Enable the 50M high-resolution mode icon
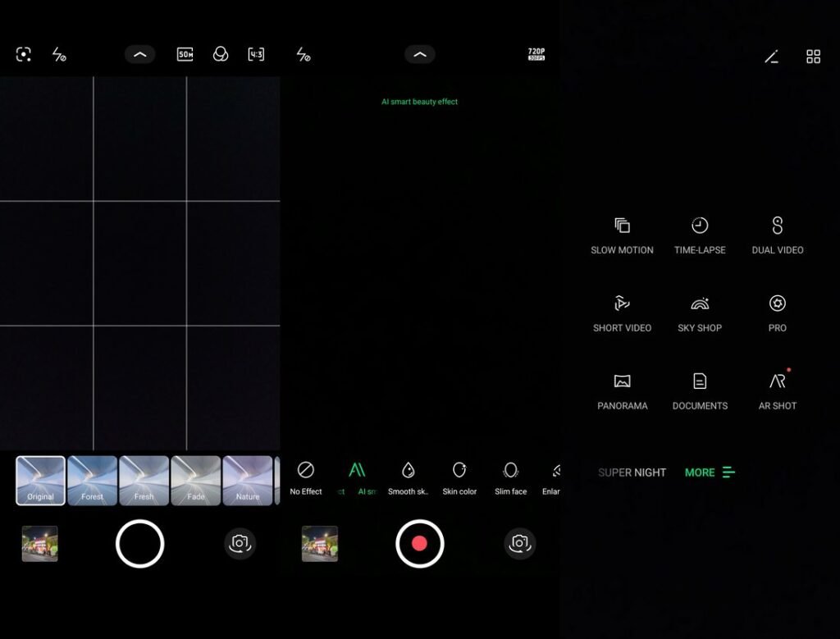The image size is (840, 639). pyautogui.click(x=185, y=54)
